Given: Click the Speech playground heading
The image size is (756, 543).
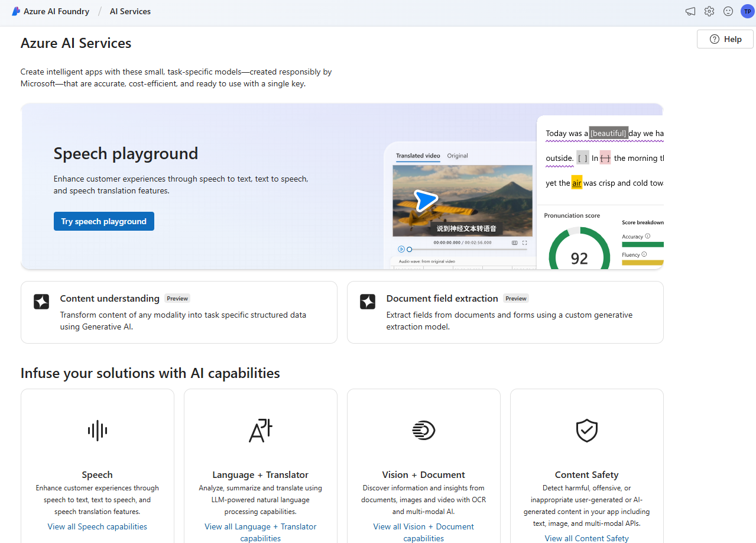Looking at the screenshot, I should click(x=126, y=153).
